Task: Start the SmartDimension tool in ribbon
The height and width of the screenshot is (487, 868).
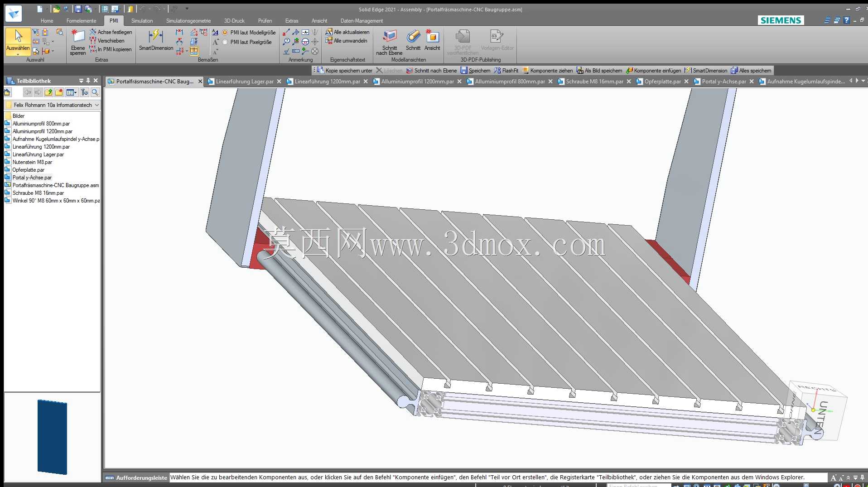Action: [156, 40]
